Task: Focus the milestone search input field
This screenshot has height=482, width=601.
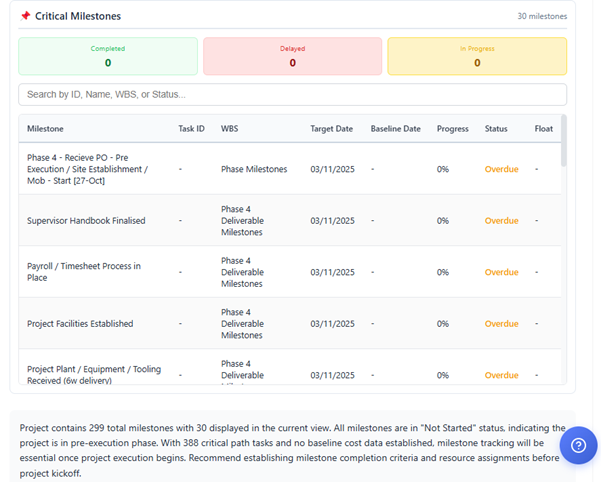Action: 292,95
